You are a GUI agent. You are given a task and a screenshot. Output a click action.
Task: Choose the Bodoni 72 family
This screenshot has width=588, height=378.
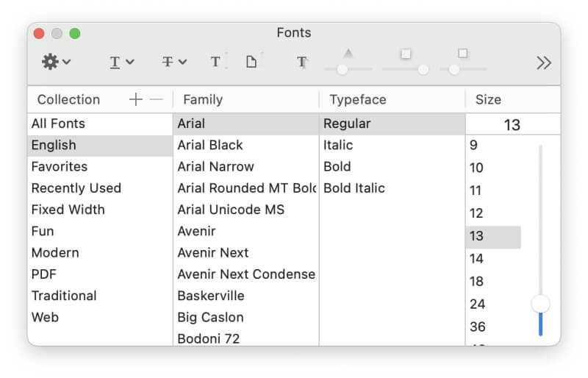246,338
